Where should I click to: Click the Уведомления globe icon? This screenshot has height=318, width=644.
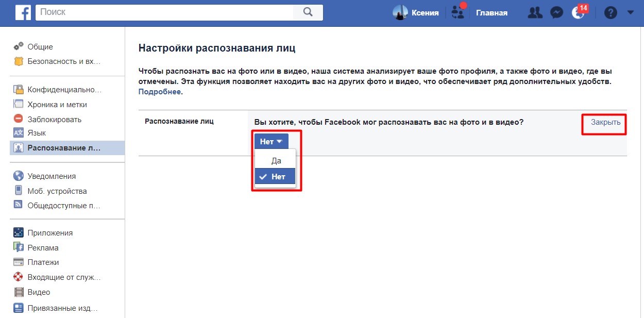coord(19,176)
